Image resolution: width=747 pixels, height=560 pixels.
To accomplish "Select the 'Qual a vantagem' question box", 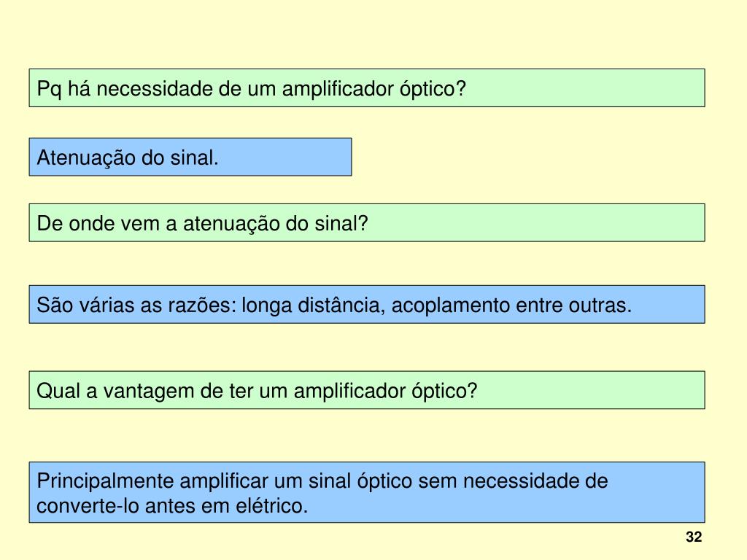I will point(367,390).
